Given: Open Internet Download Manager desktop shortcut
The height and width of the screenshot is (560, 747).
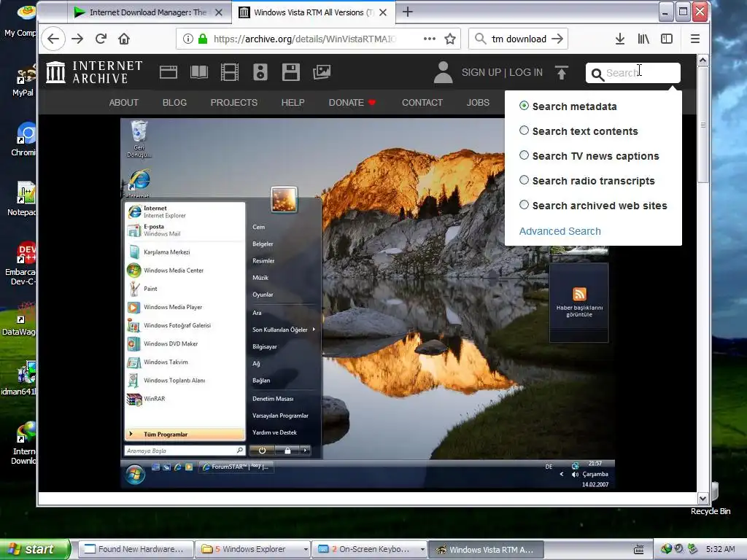Looking at the screenshot, I should point(24,444).
